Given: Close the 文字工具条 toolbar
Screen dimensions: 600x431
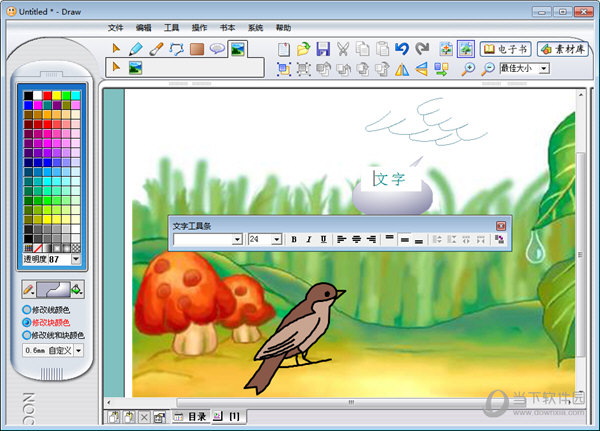Looking at the screenshot, I should tap(501, 226).
